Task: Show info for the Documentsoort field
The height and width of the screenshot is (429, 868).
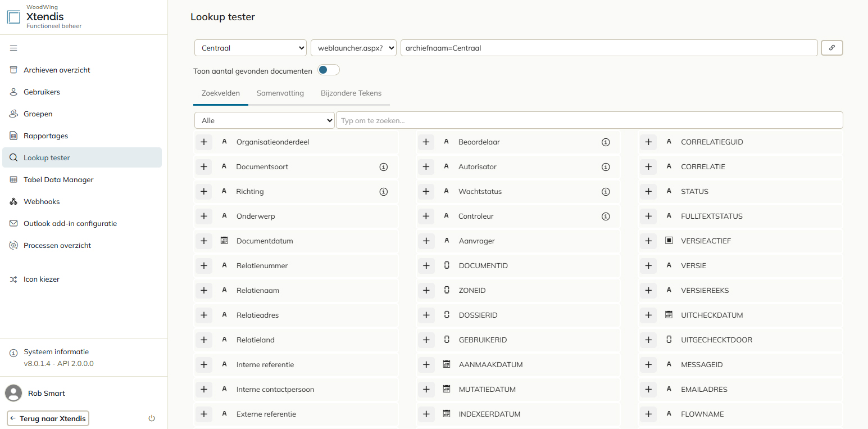Action: coord(384,167)
